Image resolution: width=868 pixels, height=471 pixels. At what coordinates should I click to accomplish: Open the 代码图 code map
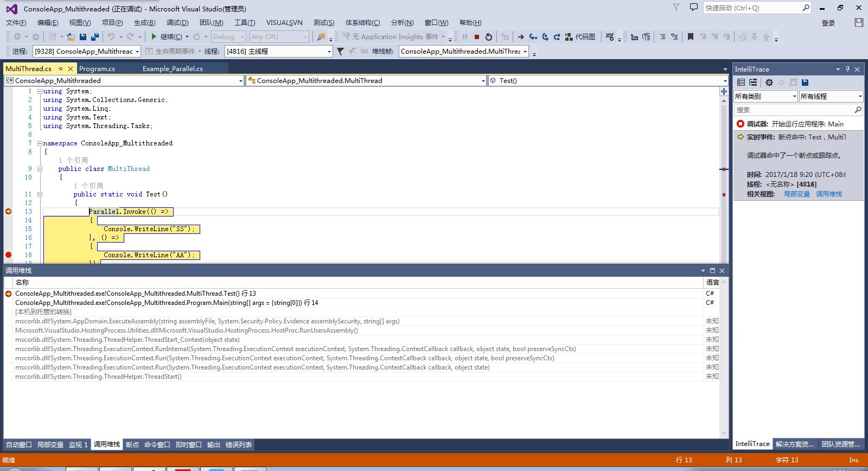click(580, 37)
